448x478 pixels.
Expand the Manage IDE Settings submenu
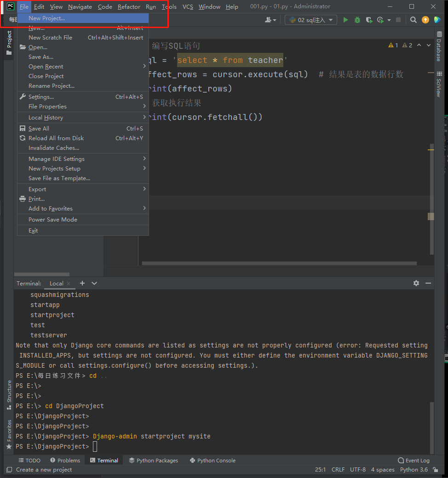tap(83, 159)
